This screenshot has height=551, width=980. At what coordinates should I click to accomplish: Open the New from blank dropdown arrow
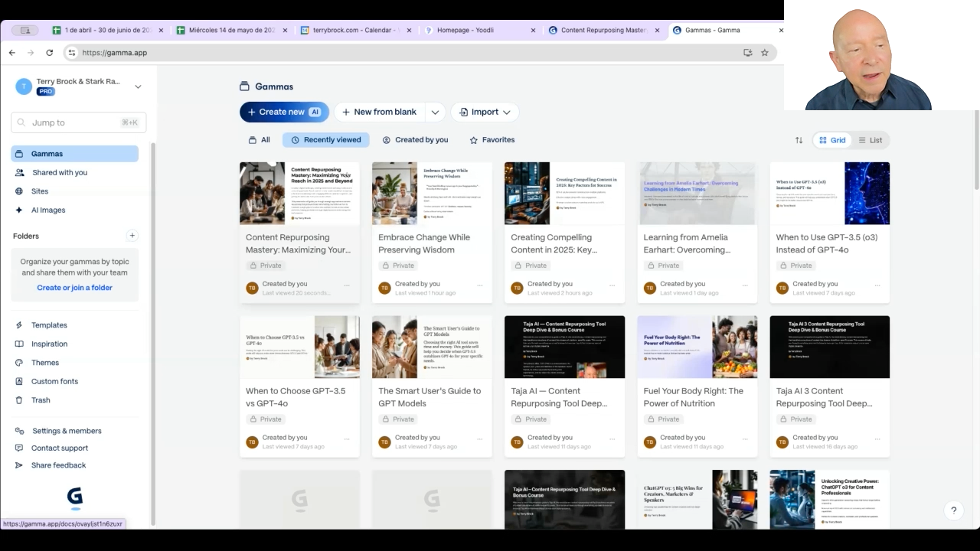click(x=435, y=112)
